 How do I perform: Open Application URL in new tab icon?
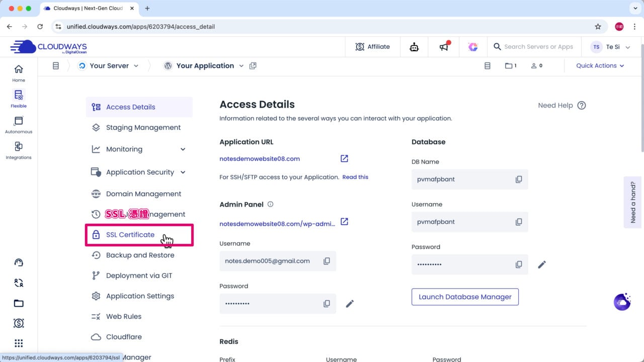tap(344, 159)
